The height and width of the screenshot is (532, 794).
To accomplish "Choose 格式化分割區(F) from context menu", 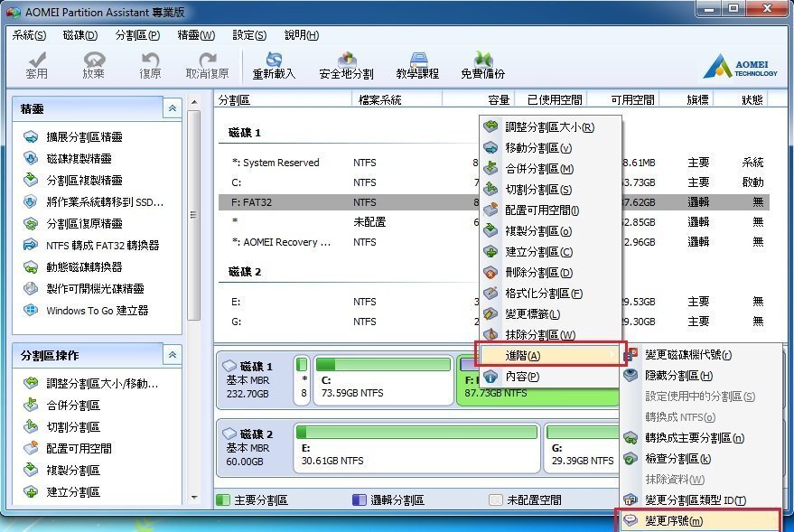I will [550, 293].
